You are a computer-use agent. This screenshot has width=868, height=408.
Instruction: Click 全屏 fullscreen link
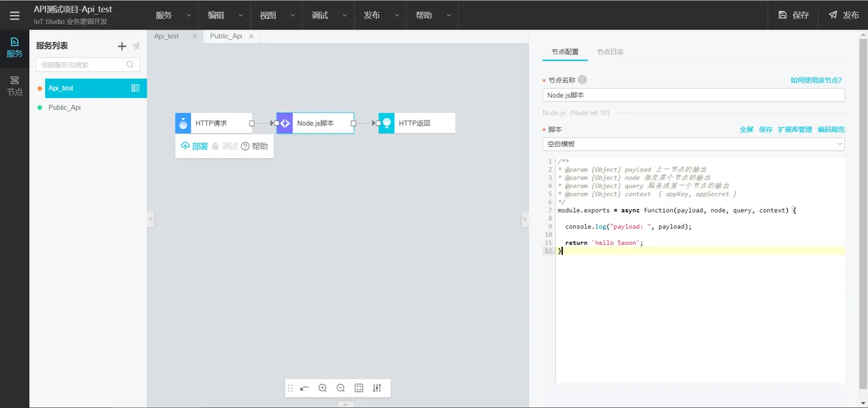tap(746, 130)
